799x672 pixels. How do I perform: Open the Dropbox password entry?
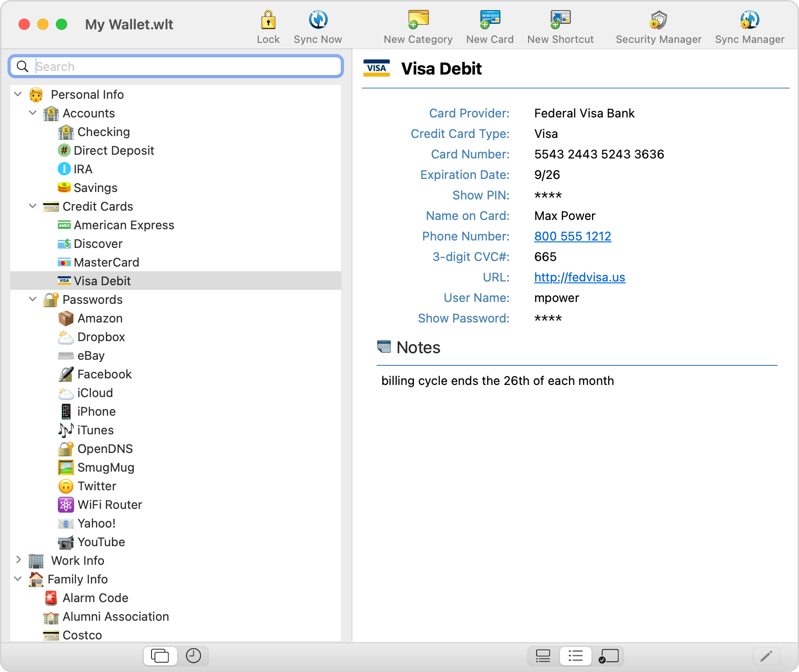pyautogui.click(x=176, y=337)
